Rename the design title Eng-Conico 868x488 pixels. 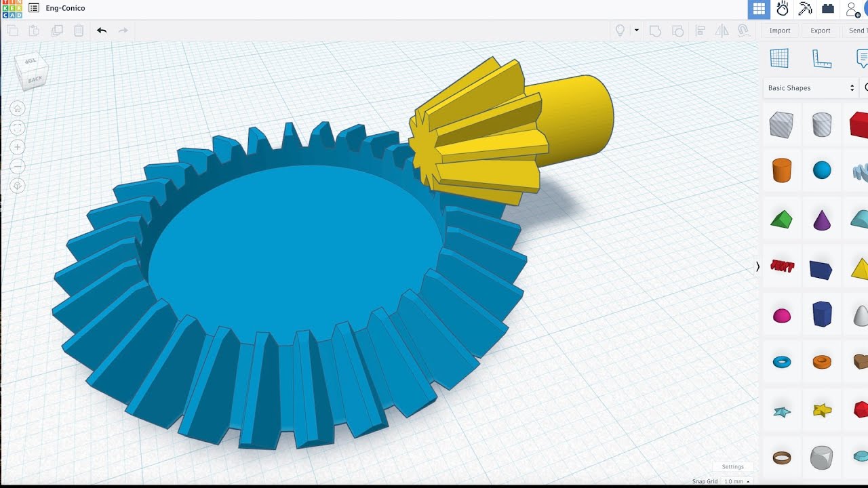coord(66,9)
